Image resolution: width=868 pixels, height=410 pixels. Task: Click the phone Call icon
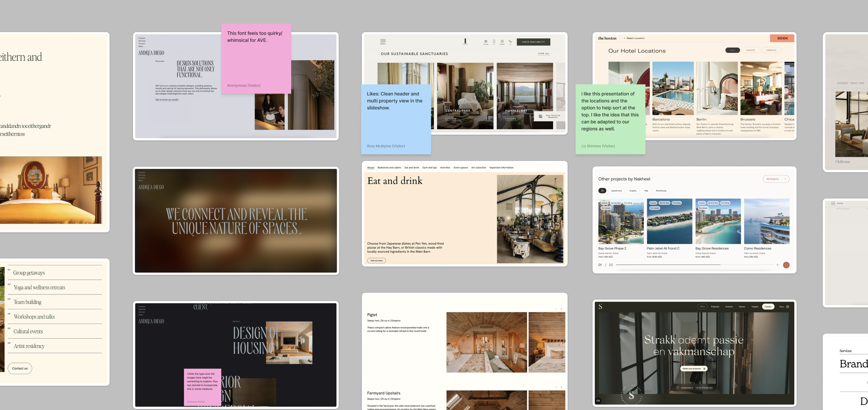click(510, 41)
